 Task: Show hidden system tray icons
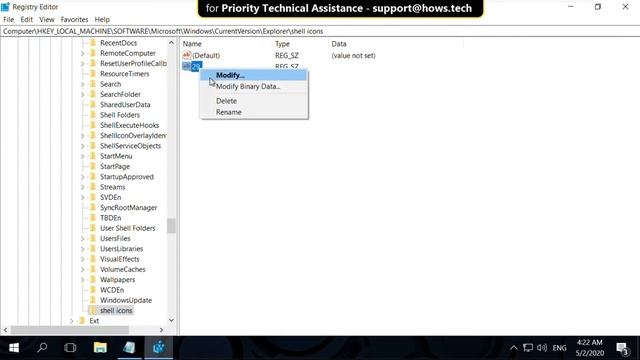tap(514, 348)
